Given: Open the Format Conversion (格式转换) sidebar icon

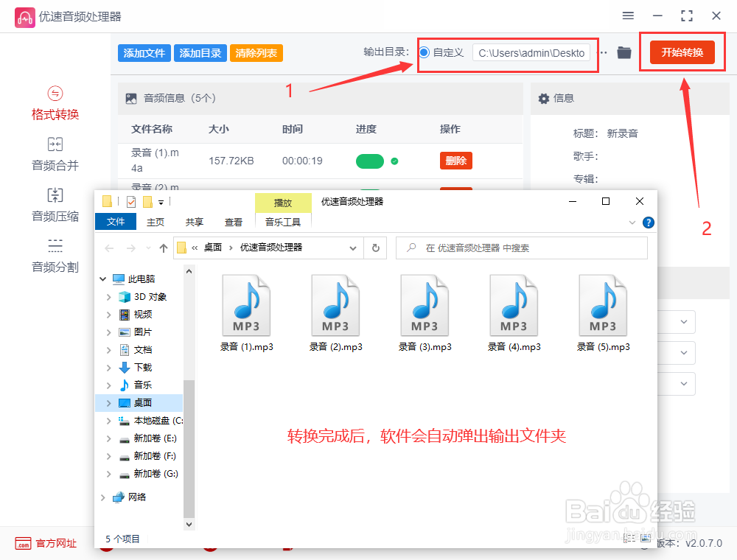Looking at the screenshot, I should (55, 94).
